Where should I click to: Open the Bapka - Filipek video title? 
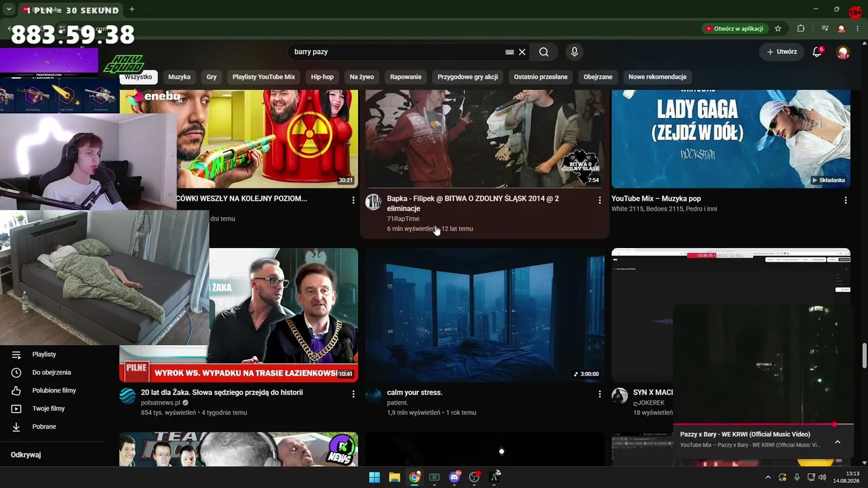point(473,203)
